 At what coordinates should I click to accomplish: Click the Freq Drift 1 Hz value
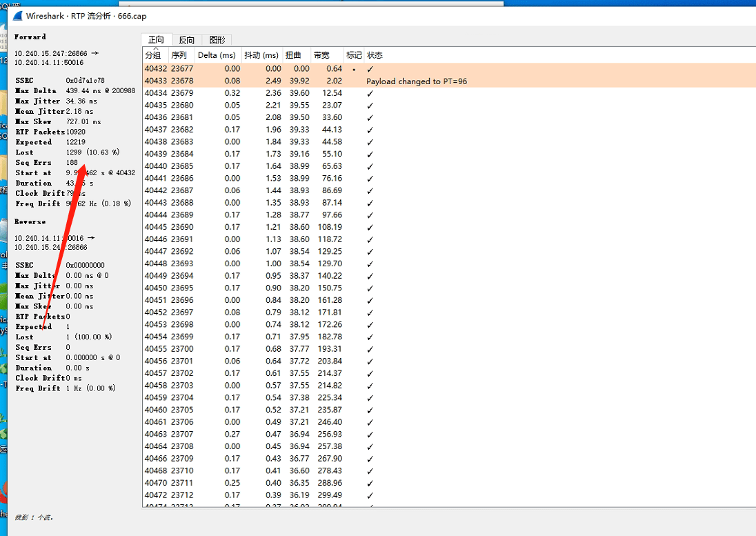90,388
